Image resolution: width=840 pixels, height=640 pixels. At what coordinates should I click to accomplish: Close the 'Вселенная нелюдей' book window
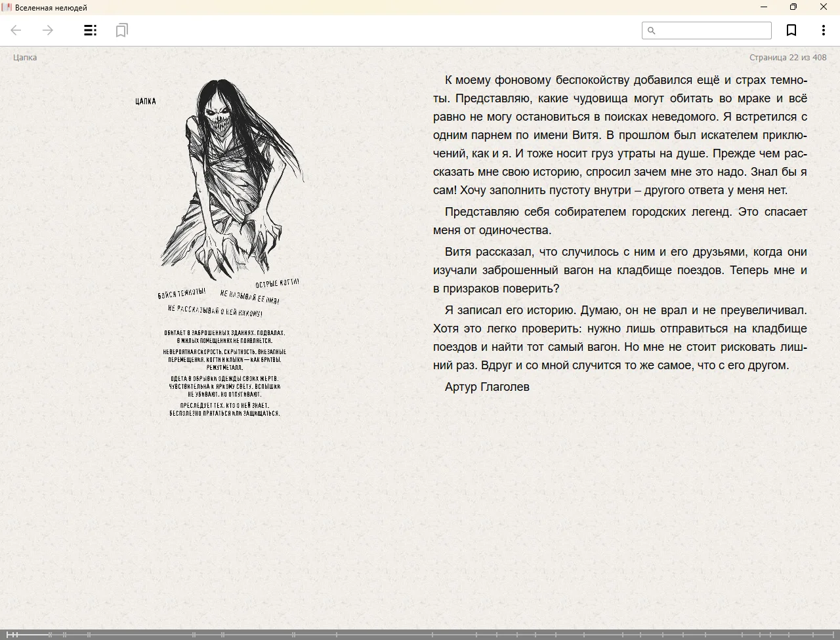point(823,7)
